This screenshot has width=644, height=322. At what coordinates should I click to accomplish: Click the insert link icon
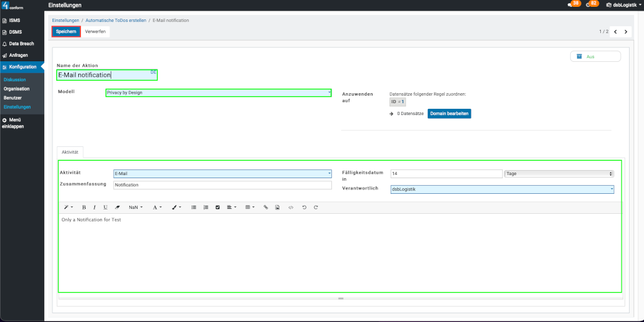tap(266, 207)
